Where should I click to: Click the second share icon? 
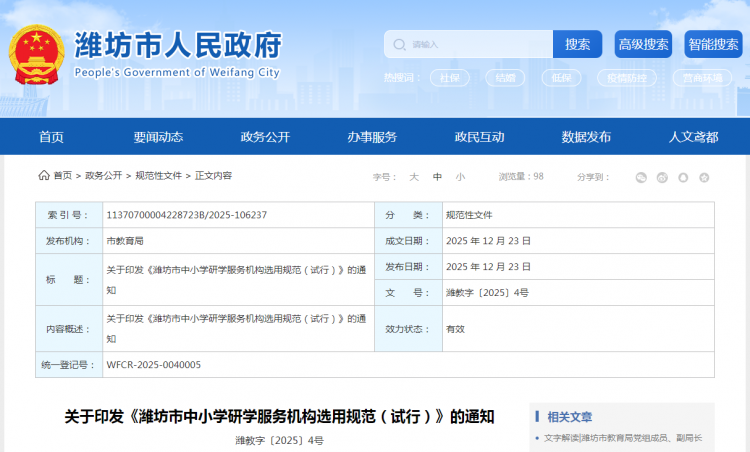click(662, 177)
